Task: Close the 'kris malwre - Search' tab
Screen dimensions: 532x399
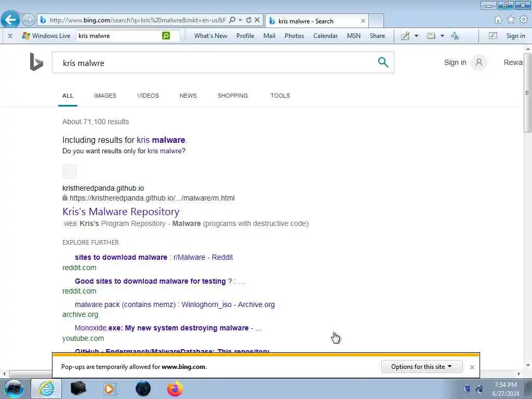Action: click(363, 21)
